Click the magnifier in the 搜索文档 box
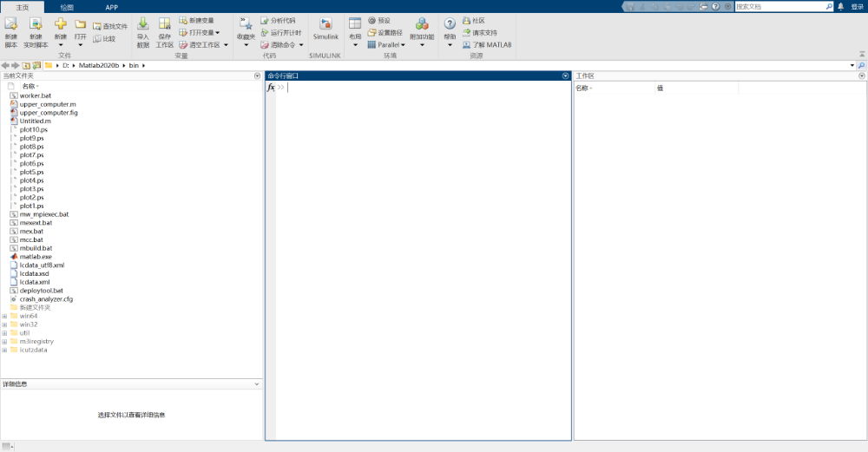 pos(829,7)
